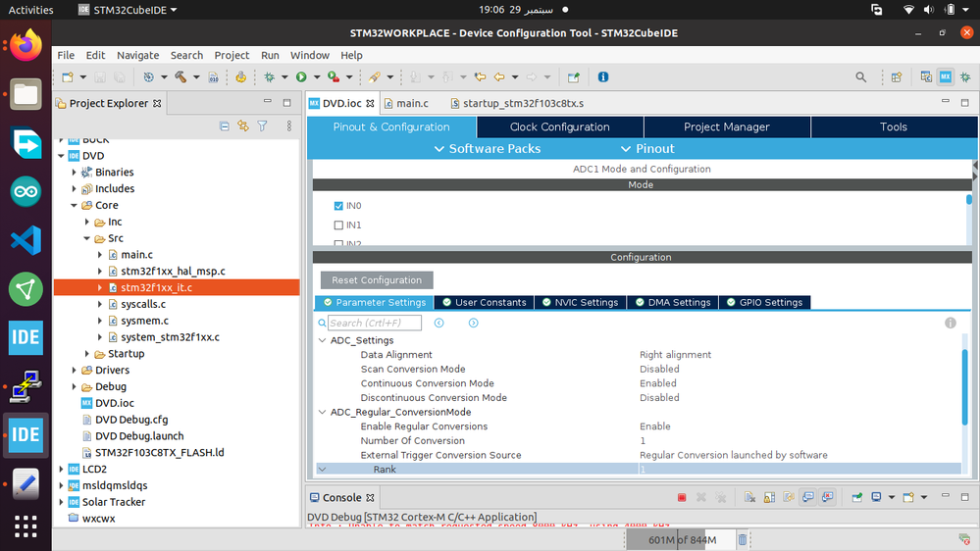Open the Run menu
Viewport: 980px width, 551px height.
270,55
